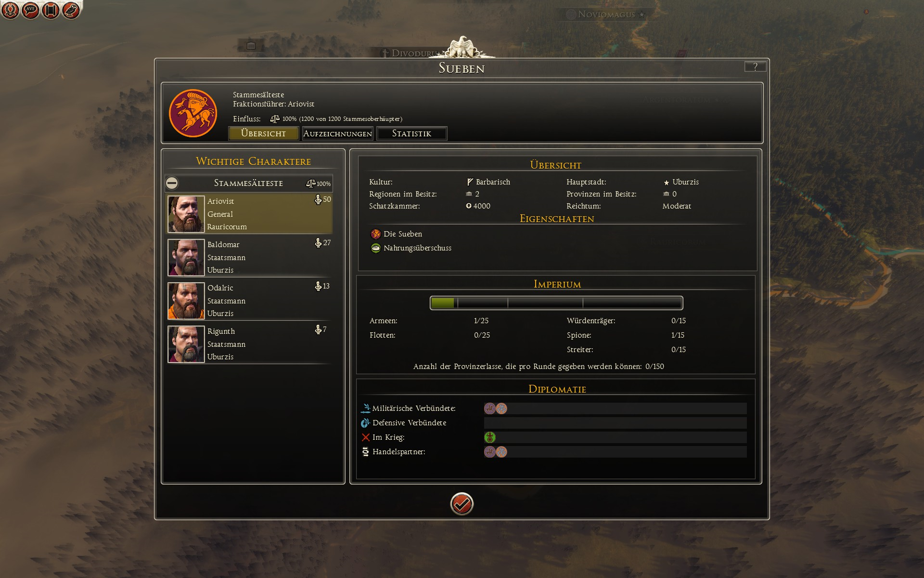
Task: Click the Sueben horseman faction emblem
Action: [193, 113]
